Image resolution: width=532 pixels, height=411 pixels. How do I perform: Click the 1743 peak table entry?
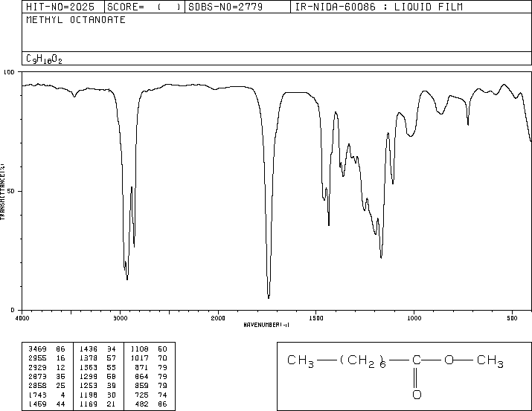[47, 395]
